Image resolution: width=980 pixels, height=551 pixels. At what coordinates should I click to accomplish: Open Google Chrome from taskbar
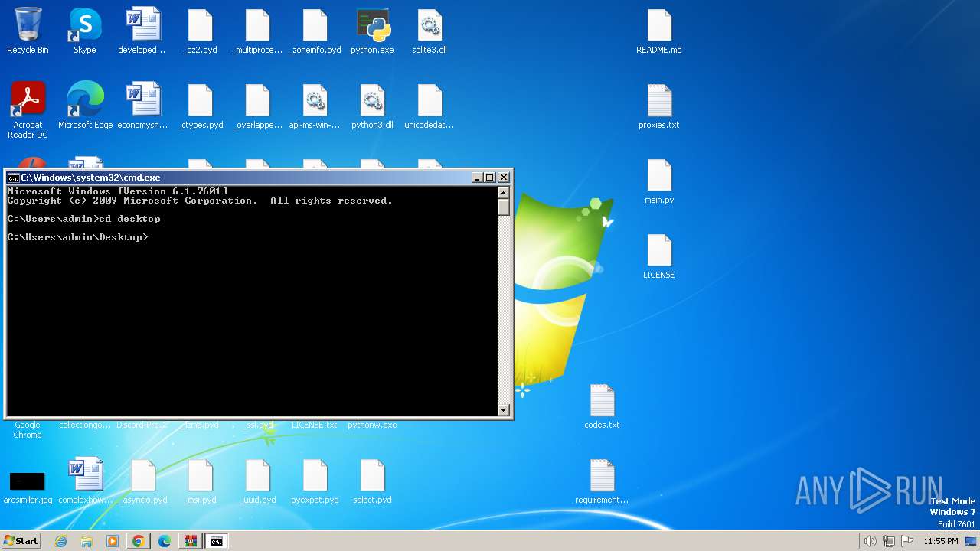[139, 541]
